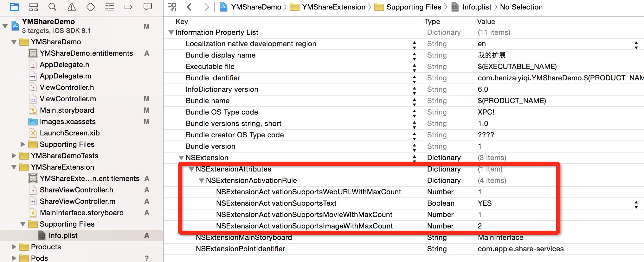This screenshot has height=262, width=644.
Task: Collapse the NSExtensionActivationRule dictionary row
Action: [202, 181]
